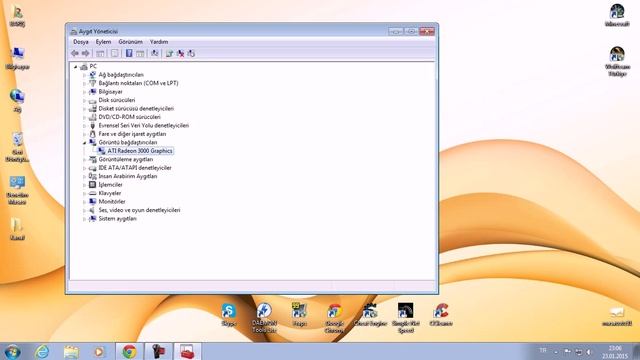Viewport: 640px width, 360px height.
Task: Click the Show desktop button at taskbar edge
Action: pos(637,352)
